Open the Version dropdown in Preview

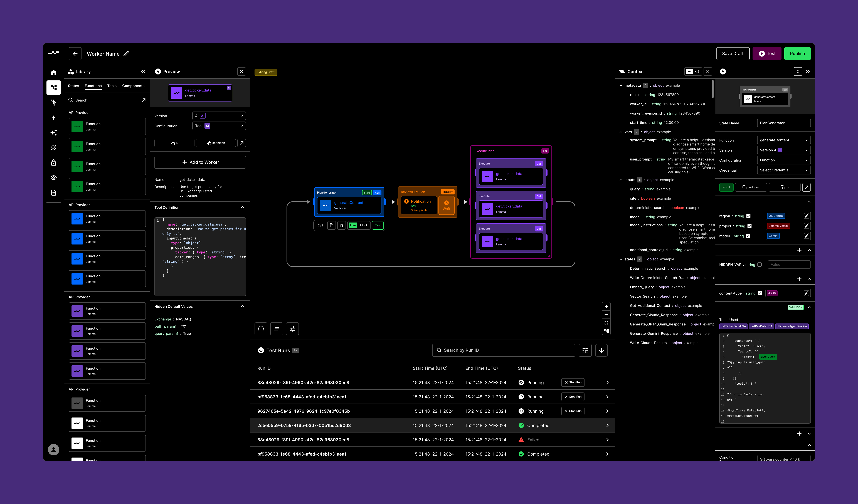click(219, 116)
